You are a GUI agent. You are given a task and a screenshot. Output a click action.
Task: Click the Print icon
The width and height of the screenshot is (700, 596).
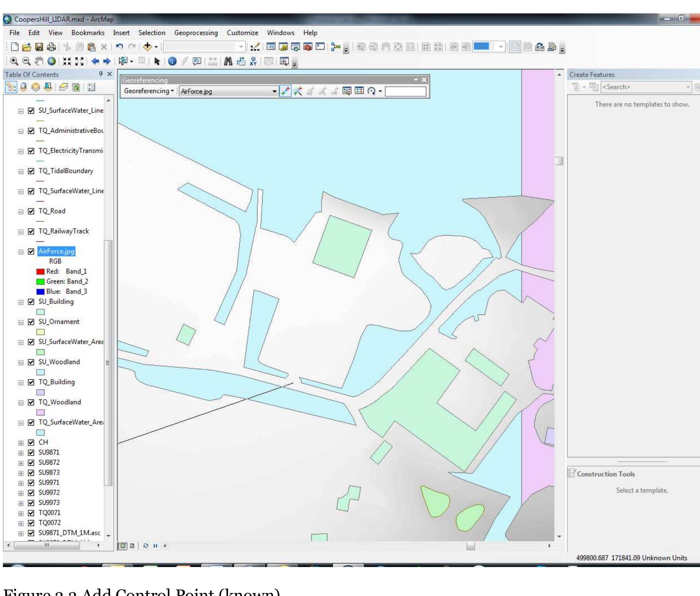(x=51, y=47)
